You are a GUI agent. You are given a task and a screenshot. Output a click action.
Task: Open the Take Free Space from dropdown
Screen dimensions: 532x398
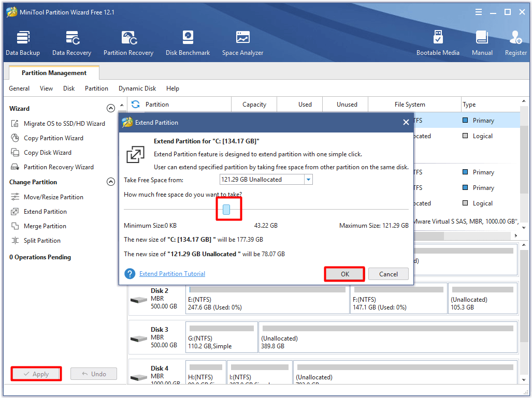coord(308,180)
